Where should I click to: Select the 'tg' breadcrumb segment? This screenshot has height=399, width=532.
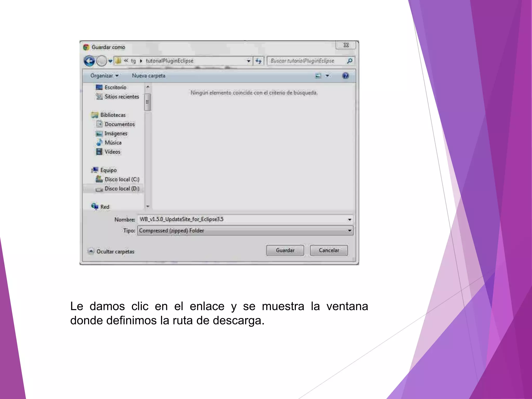(x=133, y=61)
